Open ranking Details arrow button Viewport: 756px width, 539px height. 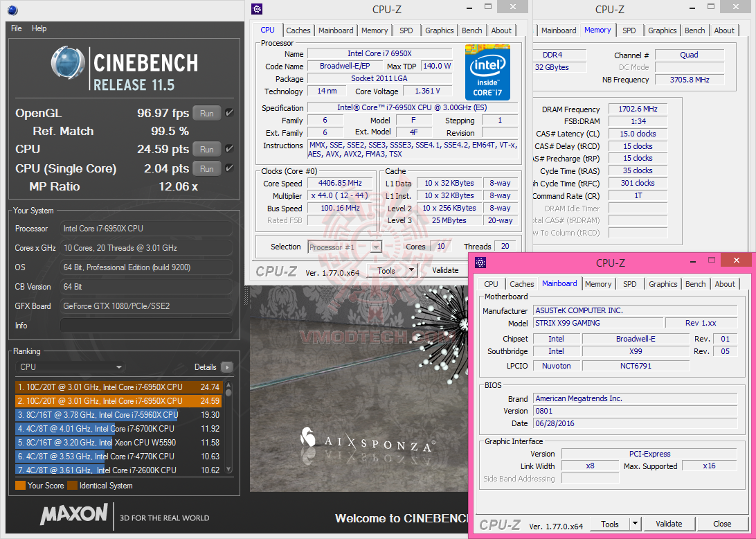click(x=226, y=367)
